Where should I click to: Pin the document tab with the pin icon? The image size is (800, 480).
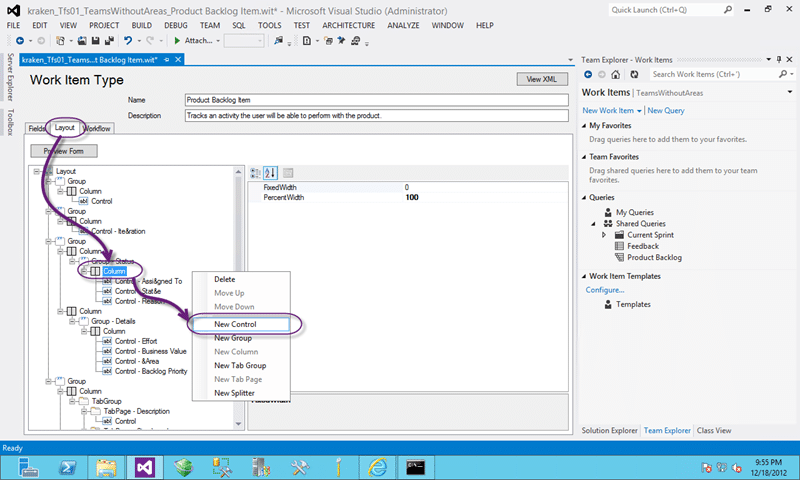(167, 60)
